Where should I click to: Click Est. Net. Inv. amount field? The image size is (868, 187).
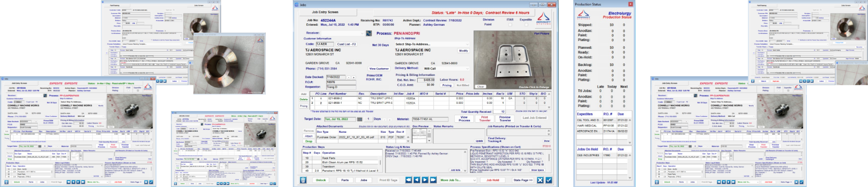pyautogui.click(x=426, y=80)
